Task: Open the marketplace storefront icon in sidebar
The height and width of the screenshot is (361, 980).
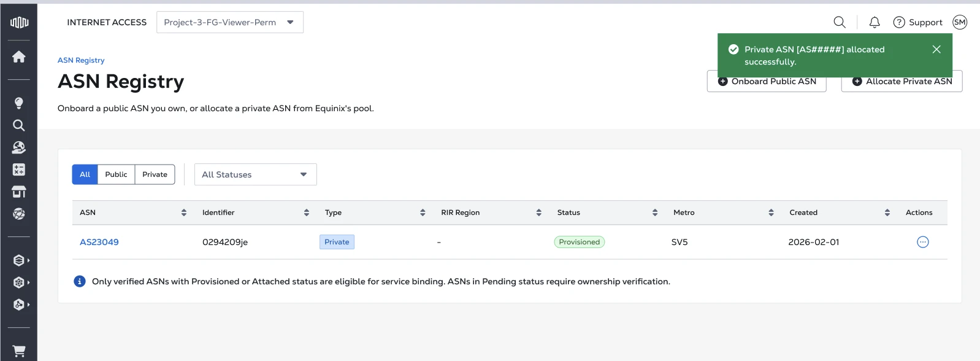Action: 19,192
